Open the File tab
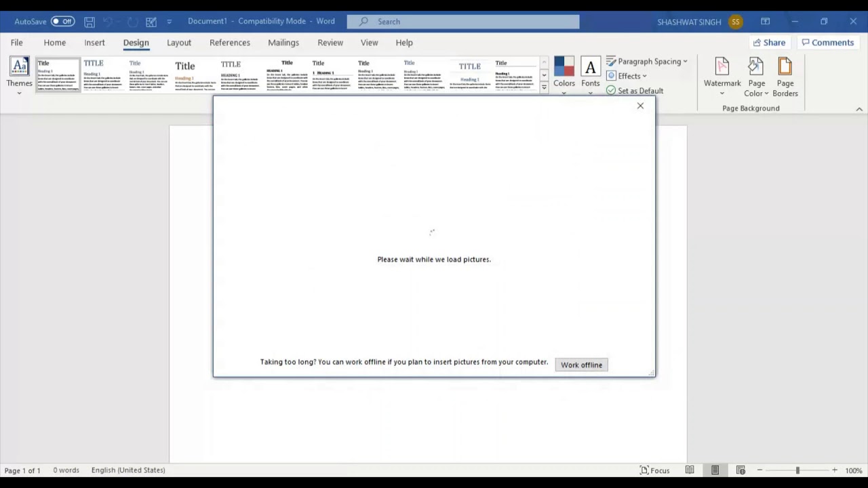This screenshot has height=488, width=868. (16, 43)
